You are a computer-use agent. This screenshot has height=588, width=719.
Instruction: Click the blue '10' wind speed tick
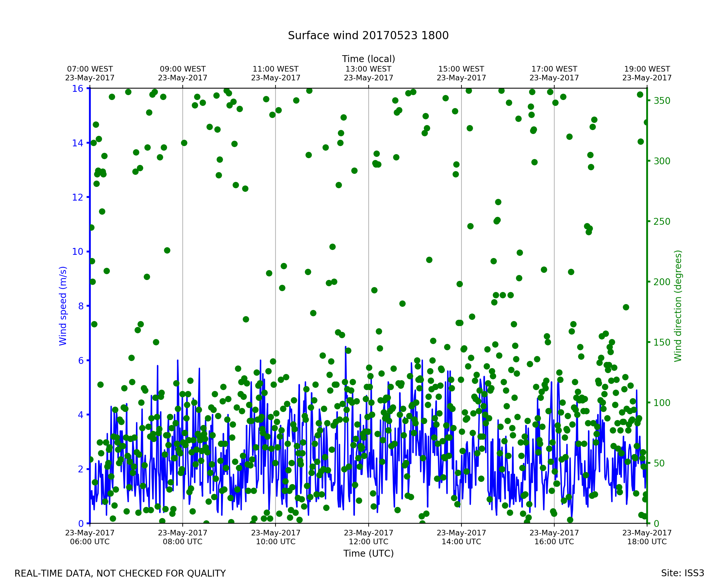tap(77, 252)
